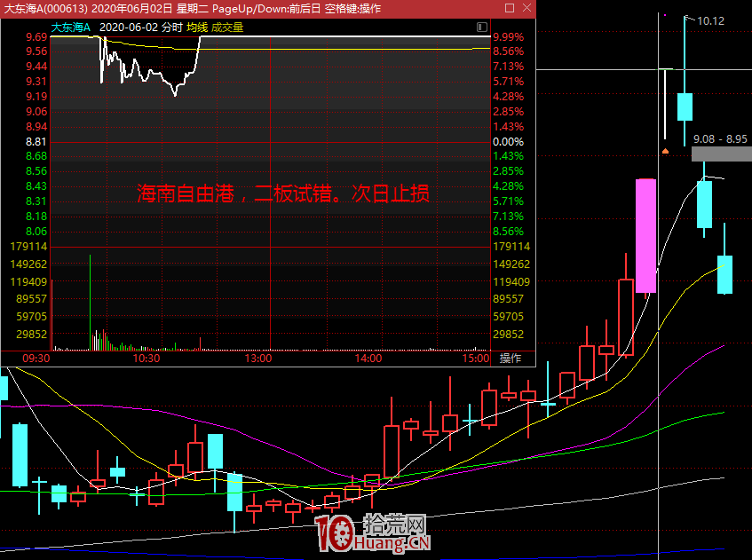Click the 15:00 time axis label
The image size is (752, 560).
pos(476,359)
